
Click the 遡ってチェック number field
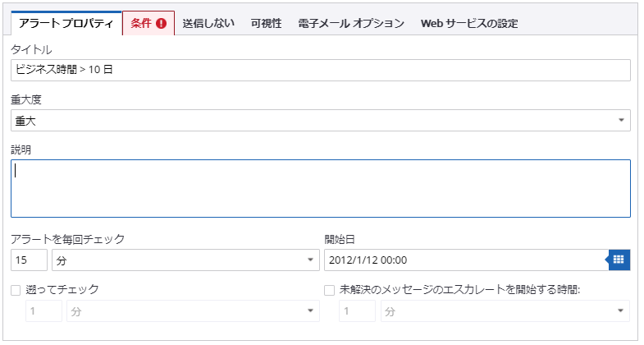coord(43,311)
